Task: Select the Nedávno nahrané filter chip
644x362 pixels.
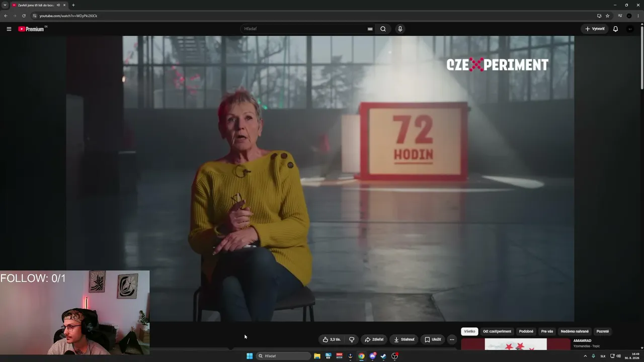Action: pos(575,331)
